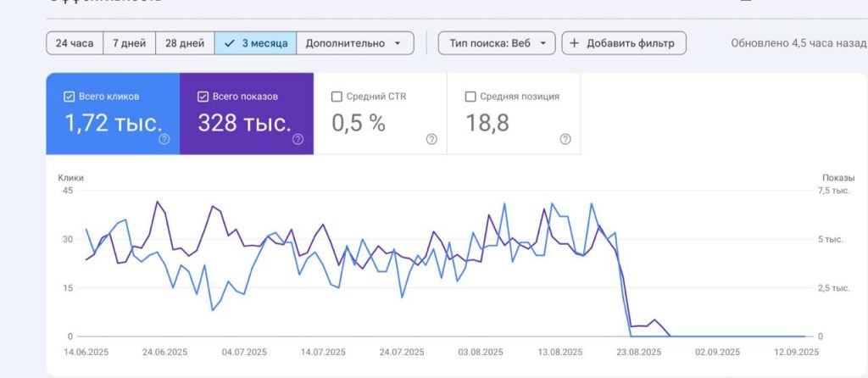Click the checkmark icon on 3 месяца

pyautogui.click(x=231, y=43)
